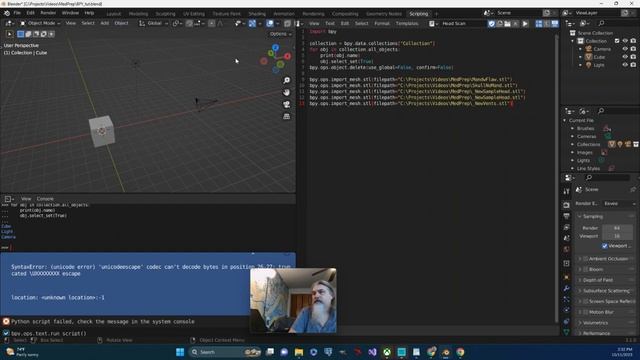Switch perspective/orthographic grid gizmo
Image resolution: width=640 pixels, height=360 pixels.
click(287, 116)
